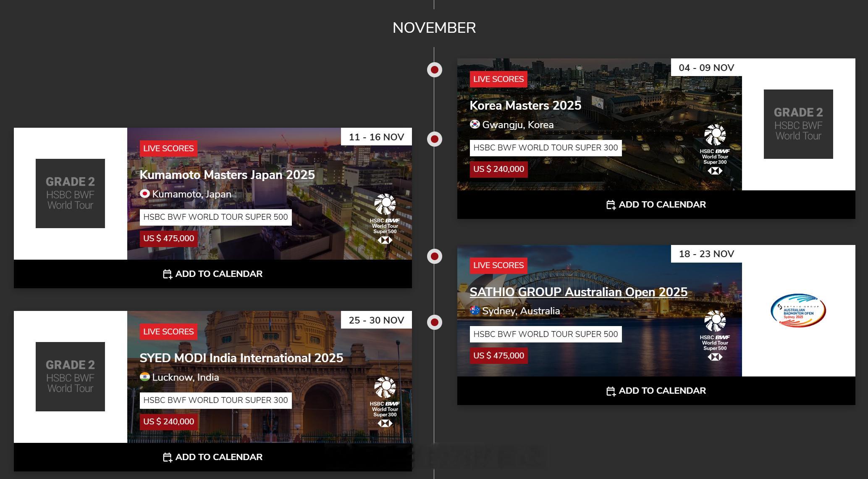Open SYED MODI India International 2025 title link

pos(241,358)
